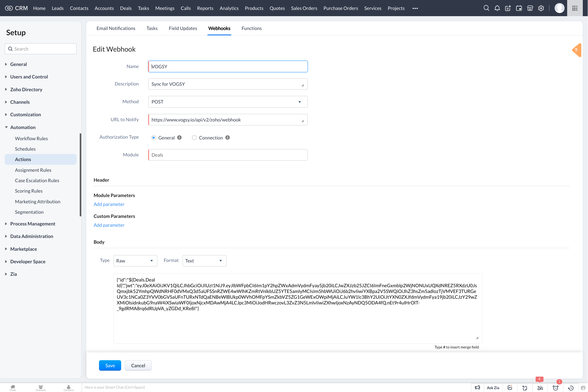Open the setup gear icon

coord(541,8)
